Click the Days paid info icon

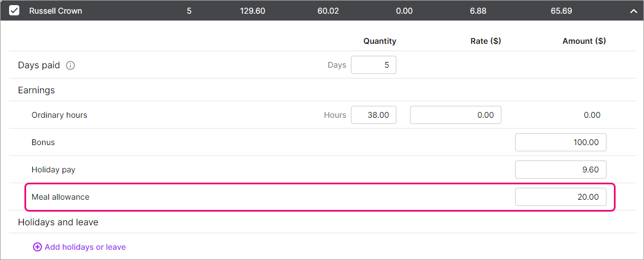[70, 65]
